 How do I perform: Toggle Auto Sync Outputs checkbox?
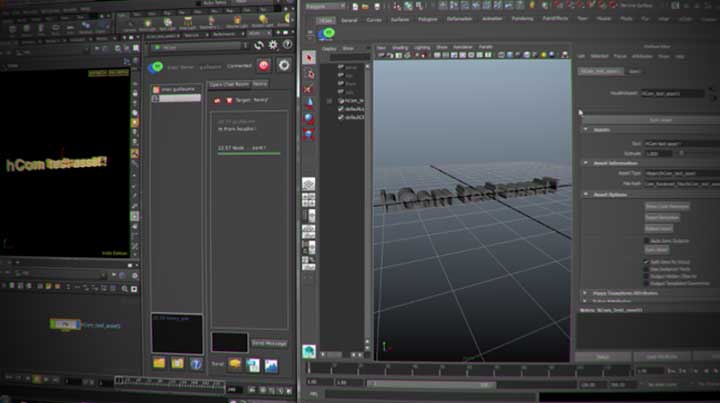[647, 241]
